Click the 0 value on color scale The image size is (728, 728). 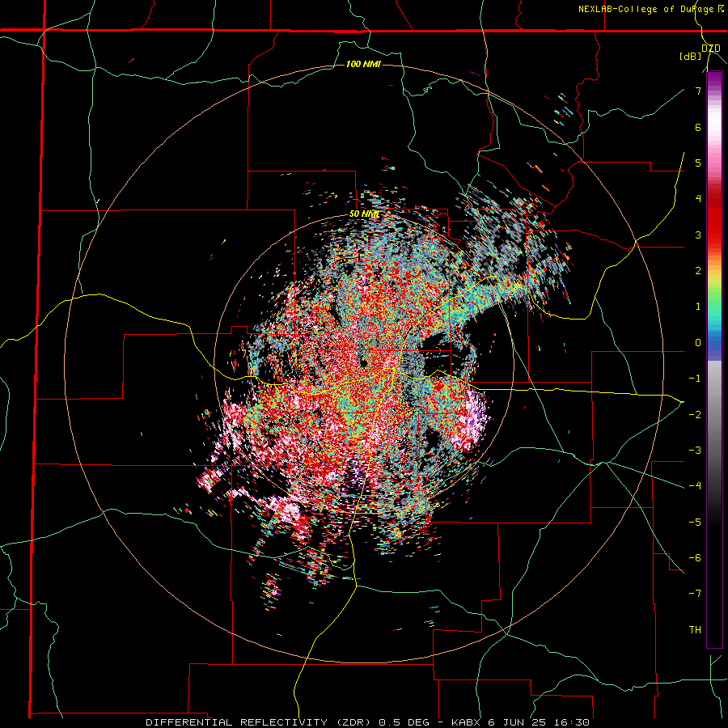[698, 343]
